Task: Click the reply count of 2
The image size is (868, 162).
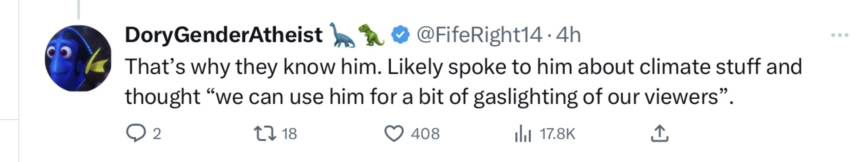Action: pos(157,134)
